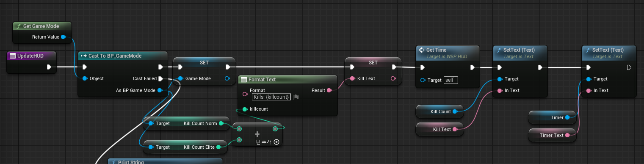Click the localization flag icon beside Format field
The width and height of the screenshot is (644, 164).
[x=296, y=97]
